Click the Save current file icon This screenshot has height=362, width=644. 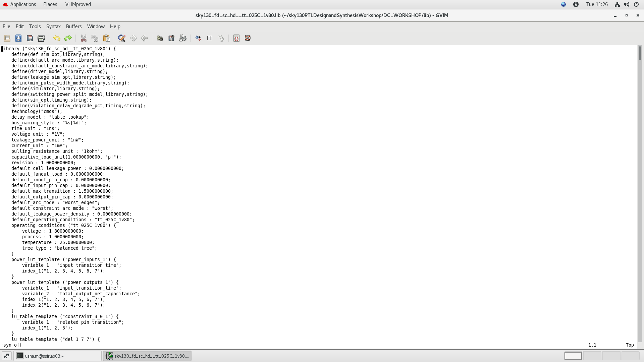[x=18, y=38]
